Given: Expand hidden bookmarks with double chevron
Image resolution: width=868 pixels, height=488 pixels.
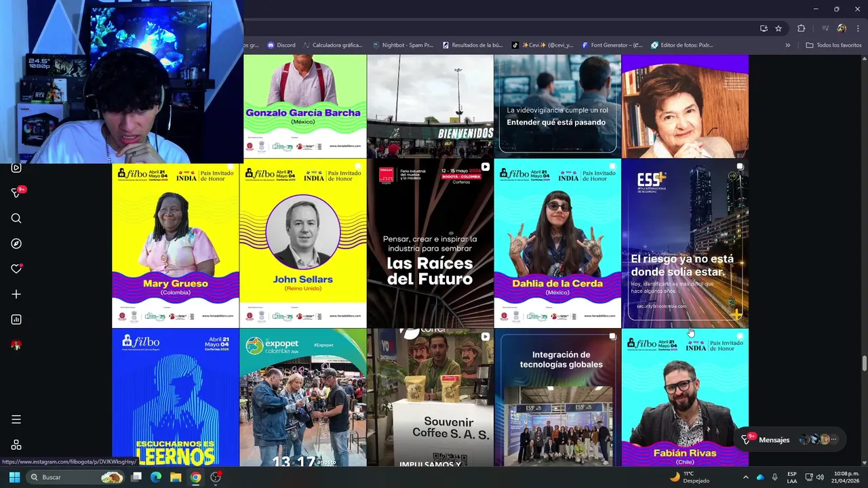Looking at the screenshot, I should 787,45.
